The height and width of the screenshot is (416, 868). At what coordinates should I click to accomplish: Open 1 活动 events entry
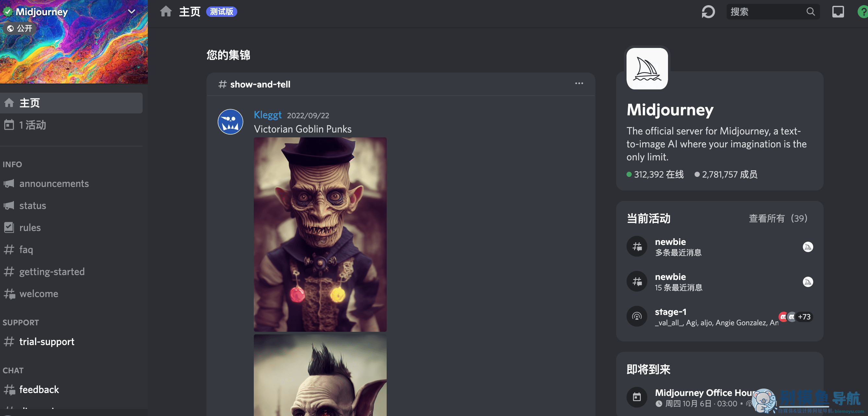(71, 125)
